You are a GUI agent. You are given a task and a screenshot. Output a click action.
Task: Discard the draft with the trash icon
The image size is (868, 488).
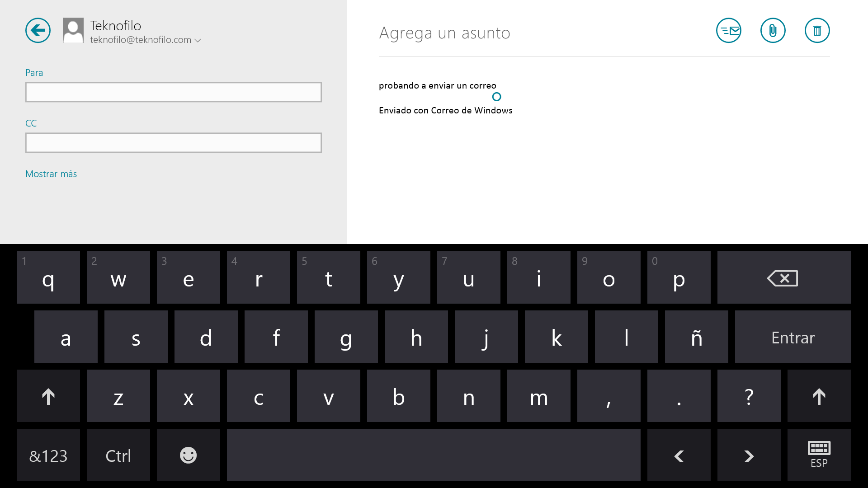pyautogui.click(x=817, y=30)
